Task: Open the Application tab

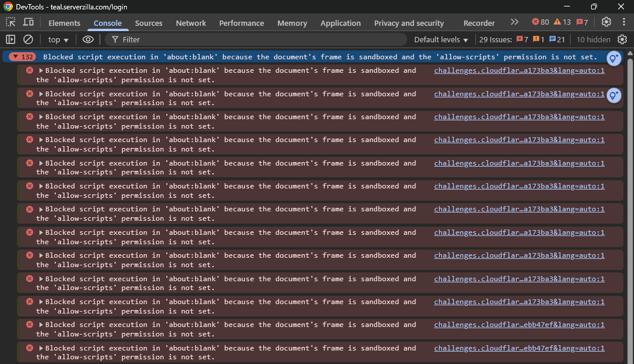Action: click(x=340, y=23)
